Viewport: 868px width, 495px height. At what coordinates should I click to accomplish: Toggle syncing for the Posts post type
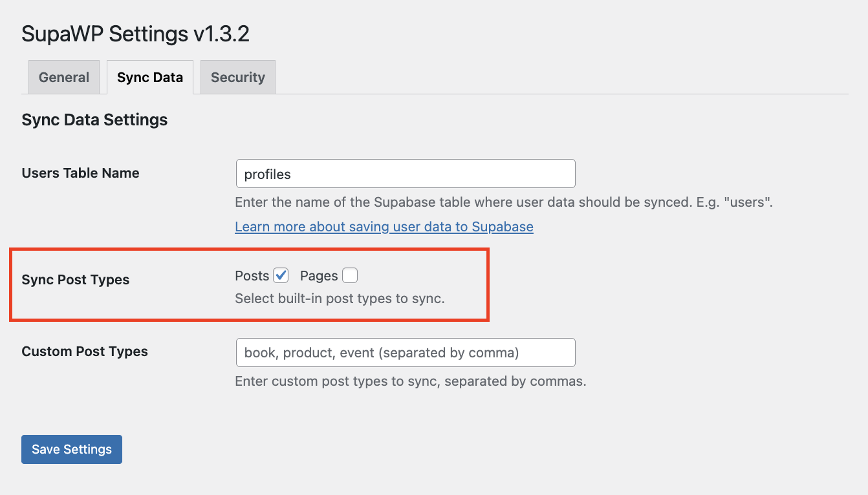click(x=280, y=275)
